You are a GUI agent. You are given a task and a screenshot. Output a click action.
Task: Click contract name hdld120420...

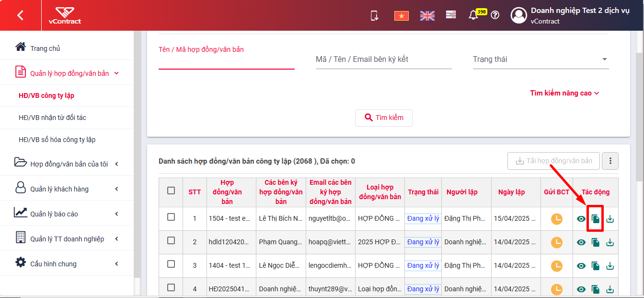click(x=230, y=242)
